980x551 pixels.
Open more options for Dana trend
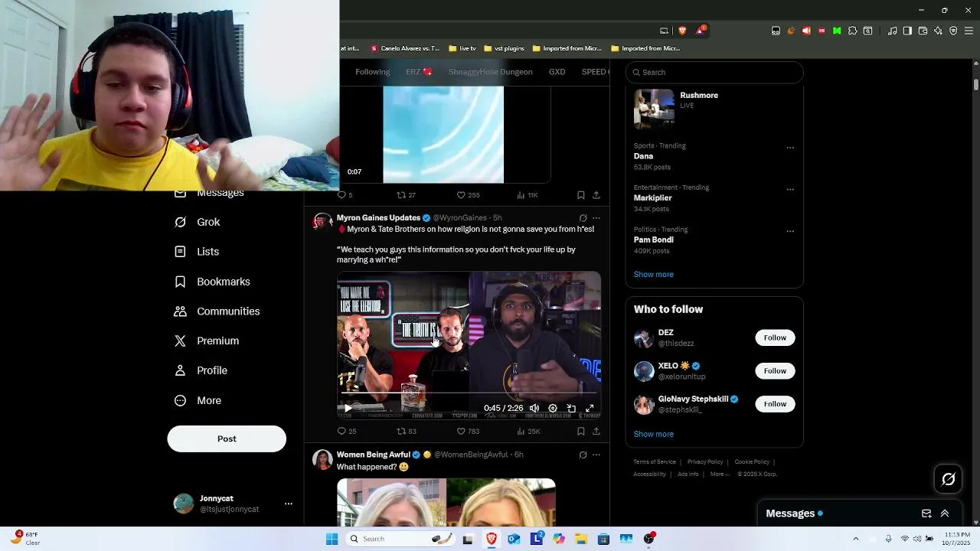pyautogui.click(x=790, y=148)
